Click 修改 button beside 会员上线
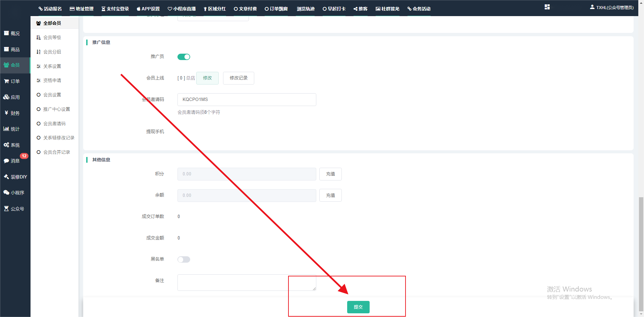The width and height of the screenshot is (644, 317). point(207,78)
